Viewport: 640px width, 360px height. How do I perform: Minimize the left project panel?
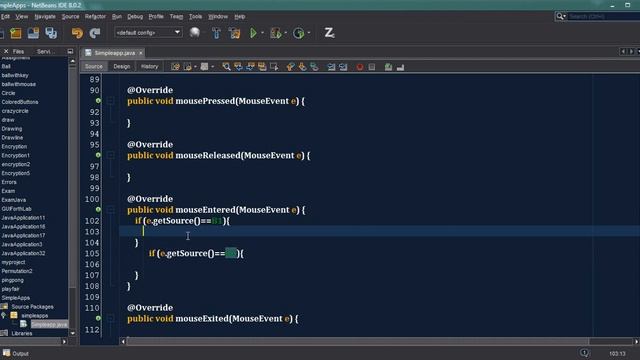[70, 51]
